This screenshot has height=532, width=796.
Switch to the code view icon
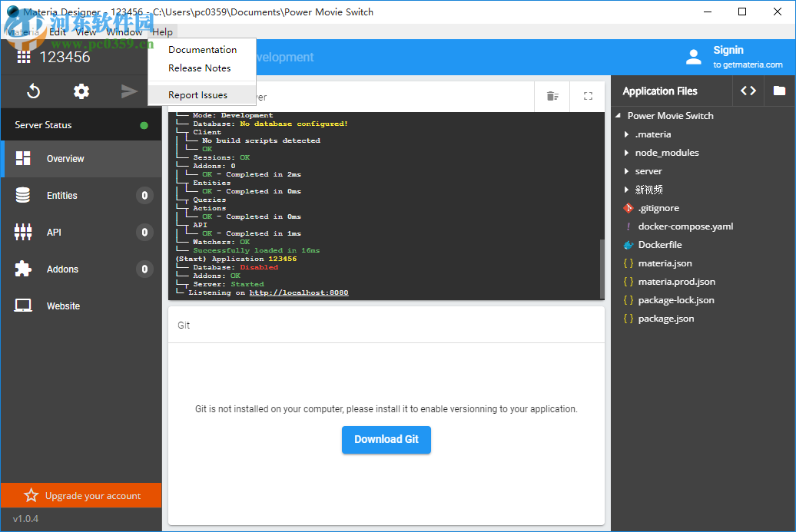(748, 91)
